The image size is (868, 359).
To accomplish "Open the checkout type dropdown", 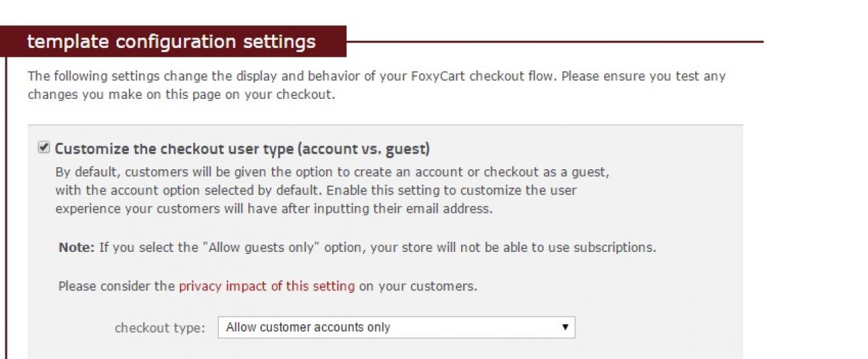I will [x=396, y=328].
